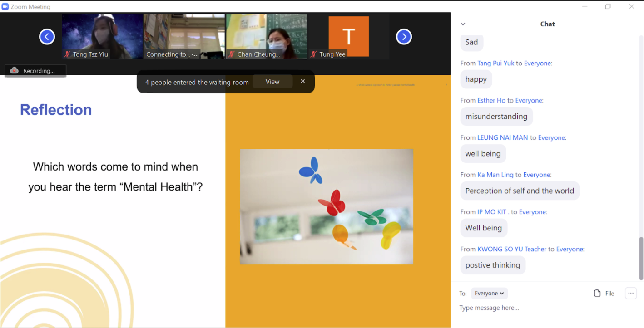This screenshot has height=328, width=644.
Task: Click the left arrow in participant video strip
Action: point(47,37)
